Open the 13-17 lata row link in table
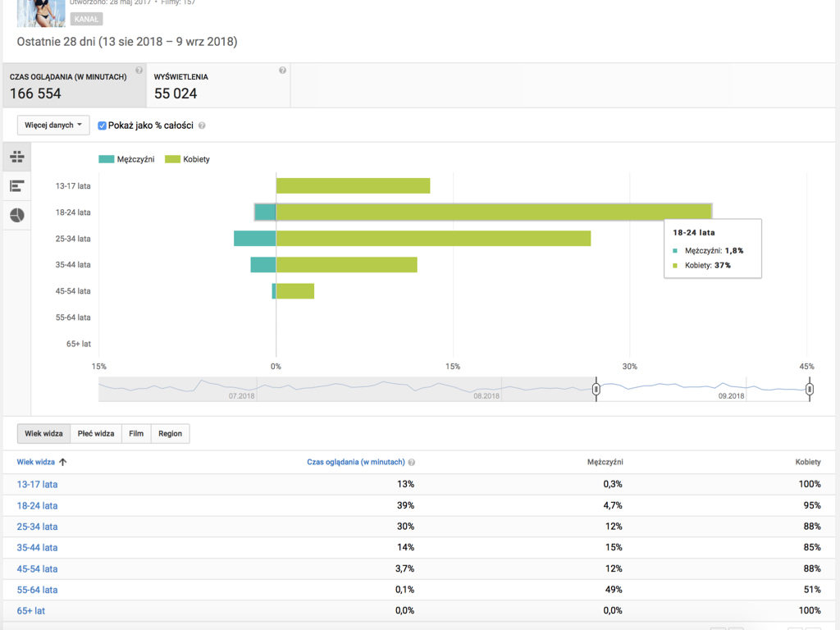The width and height of the screenshot is (840, 630). pyautogui.click(x=37, y=484)
